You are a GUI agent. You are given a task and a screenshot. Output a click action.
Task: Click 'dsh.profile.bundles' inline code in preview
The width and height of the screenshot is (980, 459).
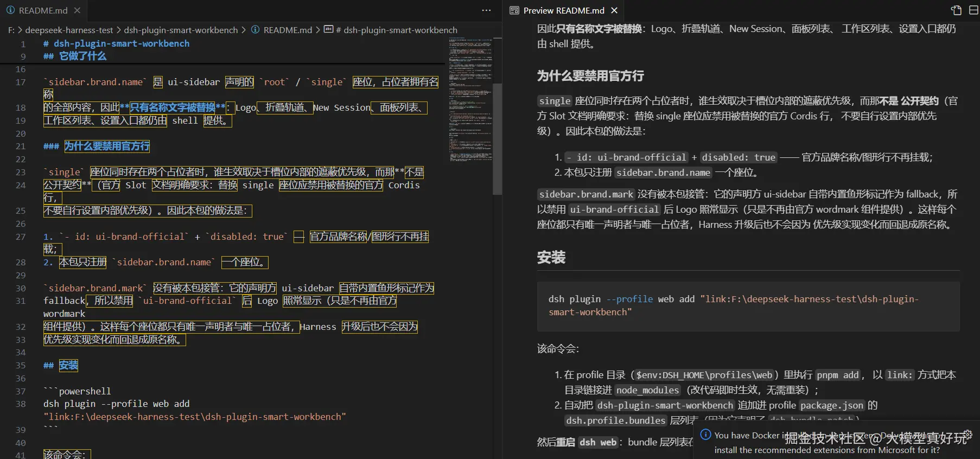[x=615, y=420]
